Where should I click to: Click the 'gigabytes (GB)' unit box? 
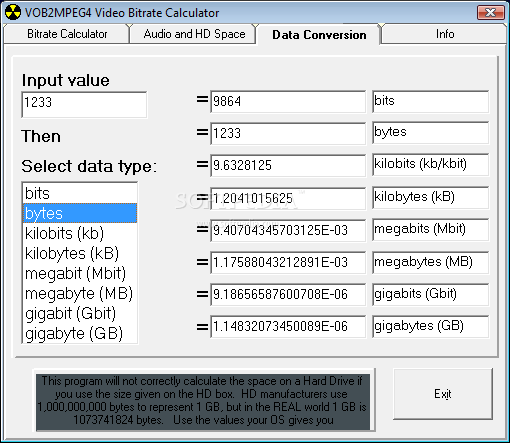(430, 327)
